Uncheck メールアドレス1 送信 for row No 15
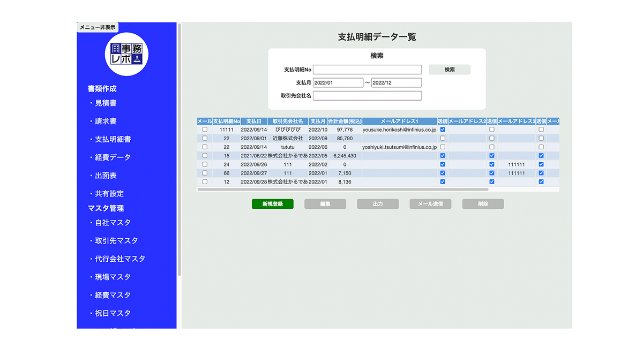This screenshot has width=643, height=364. [x=443, y=156]
